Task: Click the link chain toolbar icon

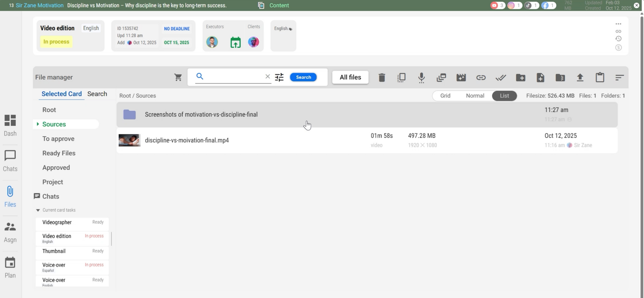Action: [x=481, y=77]
